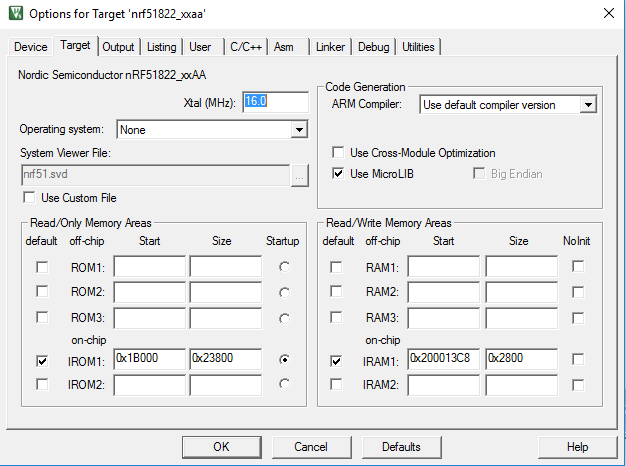Open the Debug tab
The width and height of the screenshot is (626, 466).
373,47
